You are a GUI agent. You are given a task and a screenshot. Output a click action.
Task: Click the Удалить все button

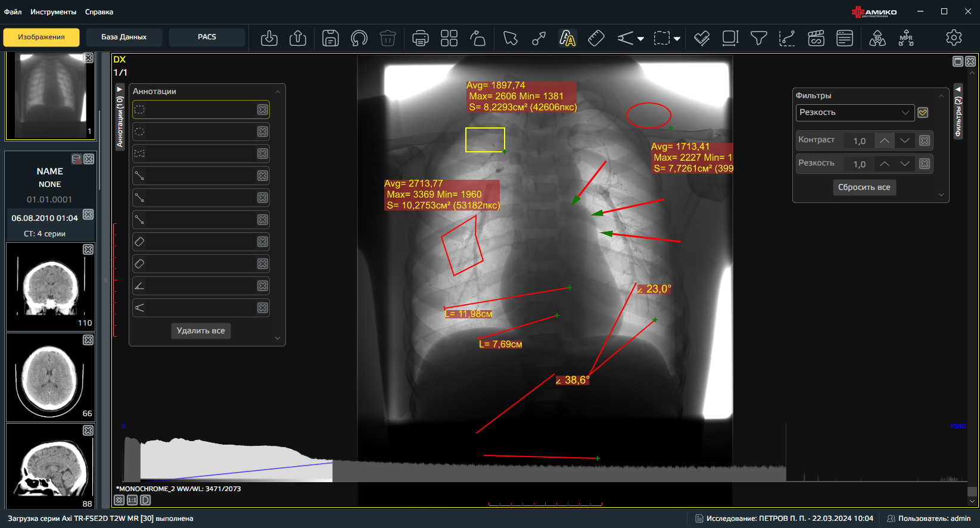point(201,330)
